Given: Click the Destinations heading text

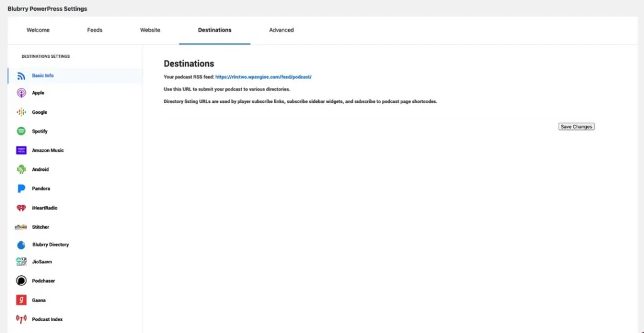Looking at the screenshot, I should pyautogui.click(x=189, y=63).
